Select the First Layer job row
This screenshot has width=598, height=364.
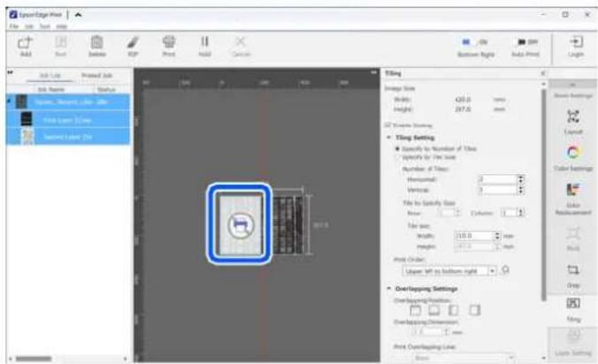(68, 119)
